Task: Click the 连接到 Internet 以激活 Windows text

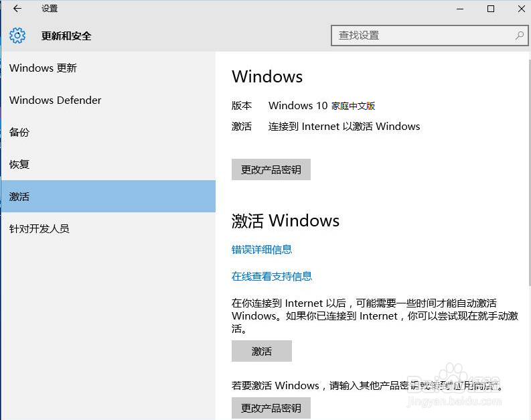Action: [344, 127]
